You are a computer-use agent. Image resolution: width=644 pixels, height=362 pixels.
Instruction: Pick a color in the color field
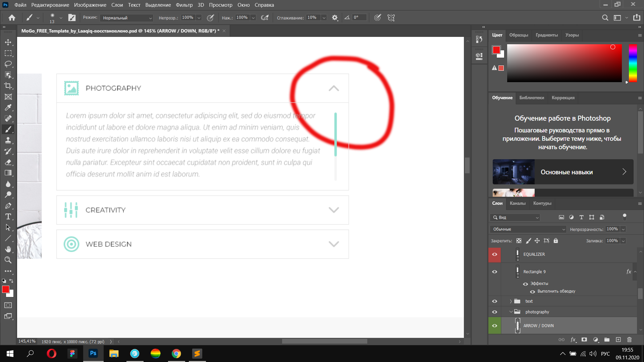(564, 63)
